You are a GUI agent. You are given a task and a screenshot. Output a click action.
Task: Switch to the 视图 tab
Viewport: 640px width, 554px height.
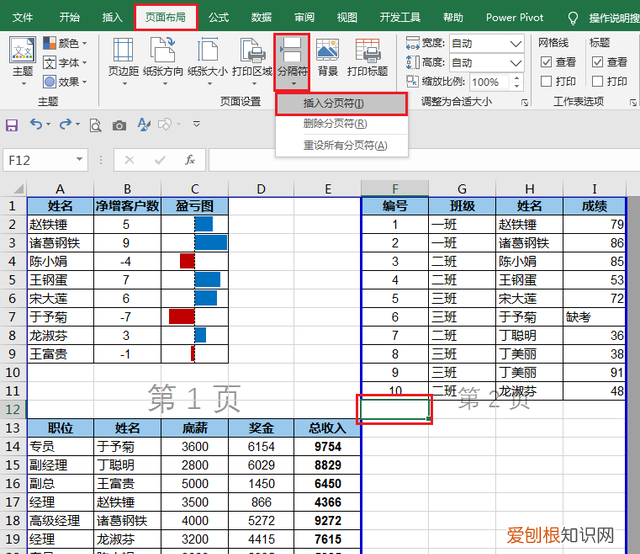(347, 18)
